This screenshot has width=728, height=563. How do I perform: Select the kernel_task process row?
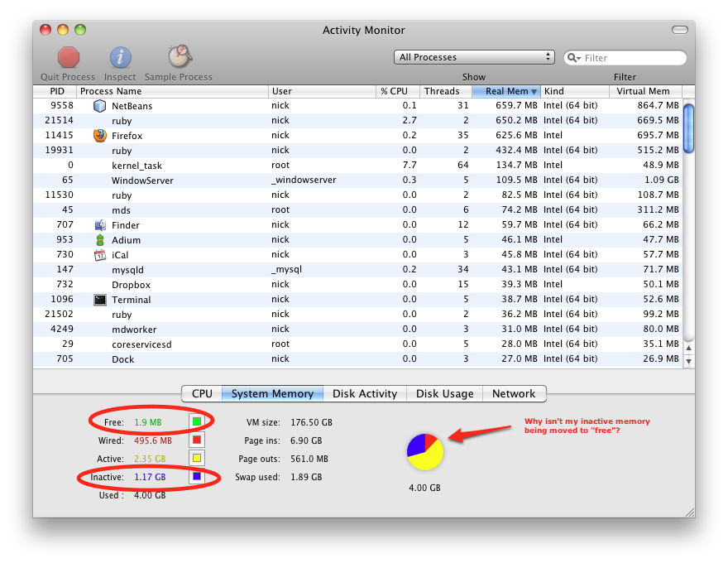(358, 165)
